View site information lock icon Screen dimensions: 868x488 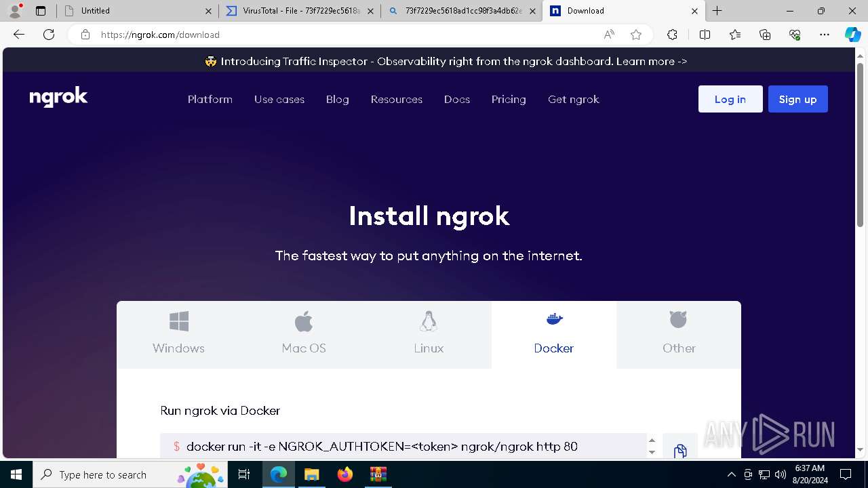85,35
